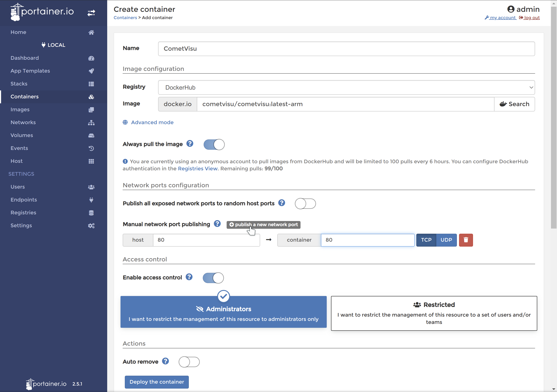Click the App Templates rocket icon
The height and width of the screenshot is (392, 557).
click(91, 71)
